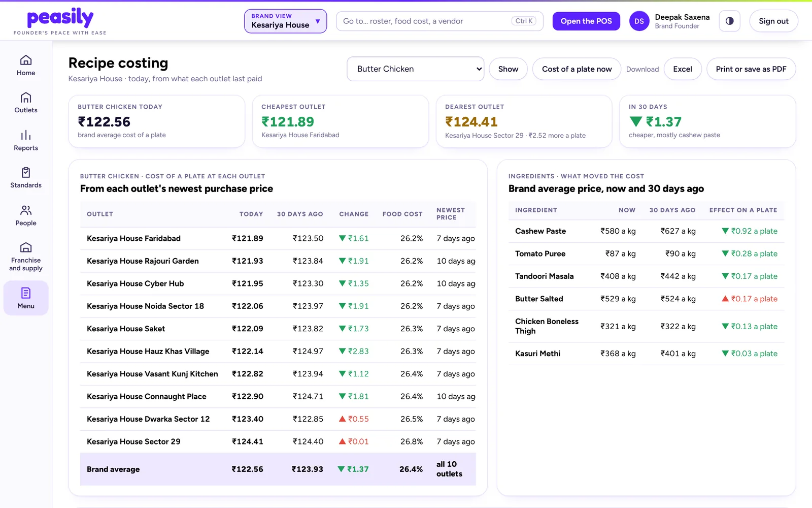Click the DS user avatar
The width and height of the screenshot is (812, 508).
point(639,21)
